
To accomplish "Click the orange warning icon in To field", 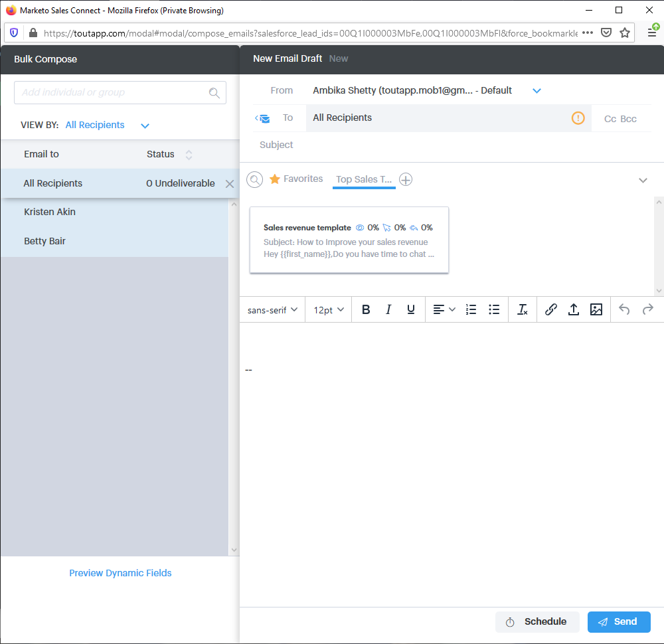I will [578, 118].
